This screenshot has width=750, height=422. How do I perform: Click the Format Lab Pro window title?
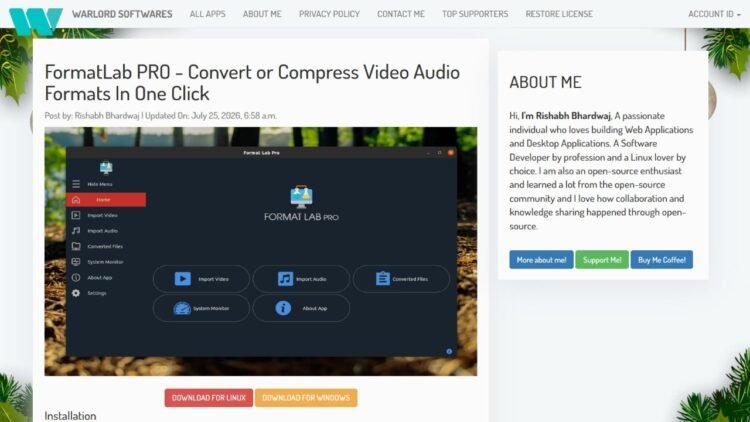[x=261, y=153]
